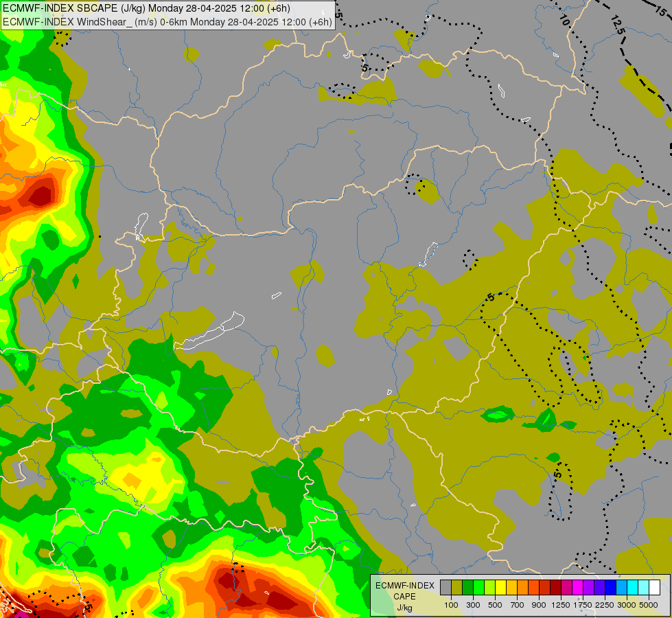Click the pure blue legend swatch

611,588
